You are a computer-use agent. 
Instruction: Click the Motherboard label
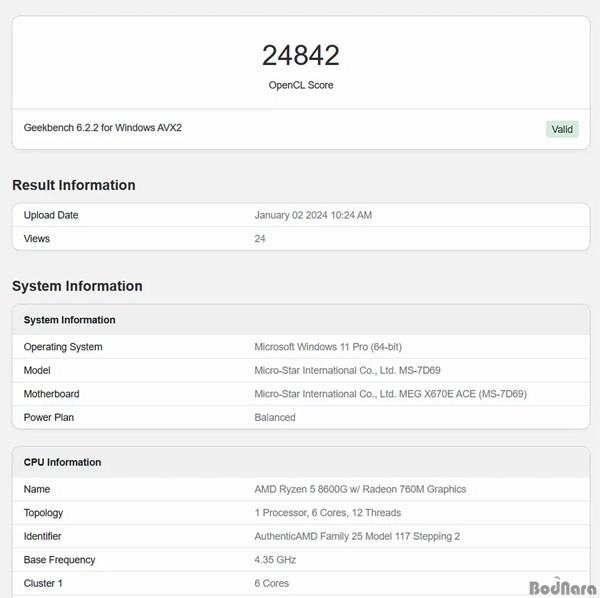click(x=52, y=394)
